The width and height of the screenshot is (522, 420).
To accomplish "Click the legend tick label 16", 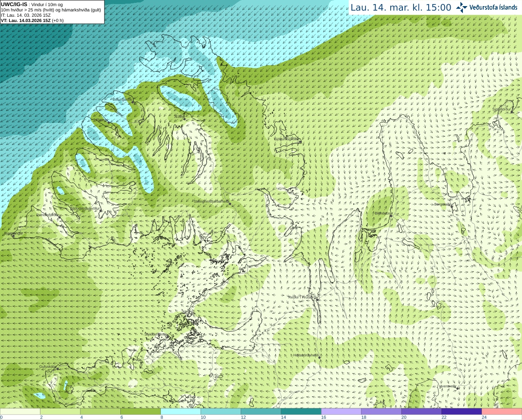I will [x=323, y=417].
